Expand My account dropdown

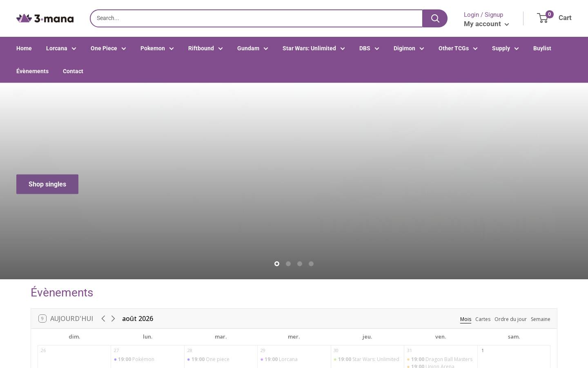pos(486,24)
